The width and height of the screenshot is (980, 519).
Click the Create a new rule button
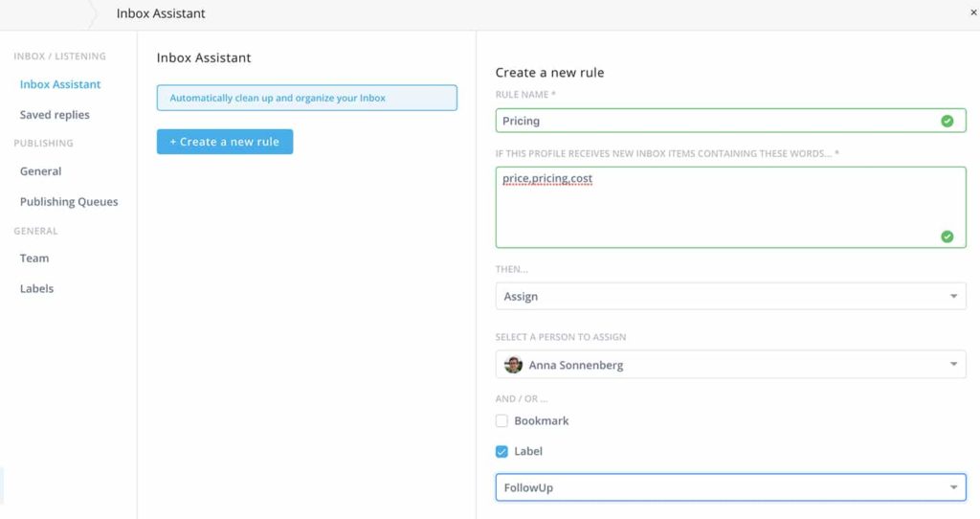point(225,142)
